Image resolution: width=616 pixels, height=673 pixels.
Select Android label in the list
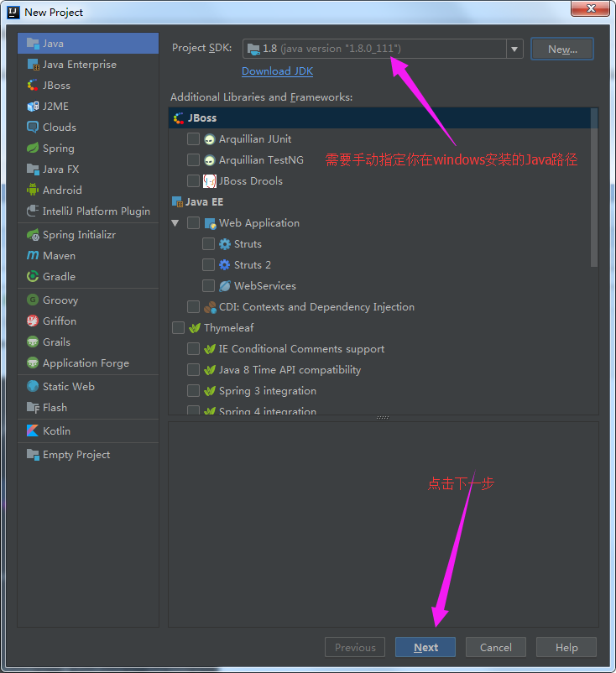click(62, 190)
